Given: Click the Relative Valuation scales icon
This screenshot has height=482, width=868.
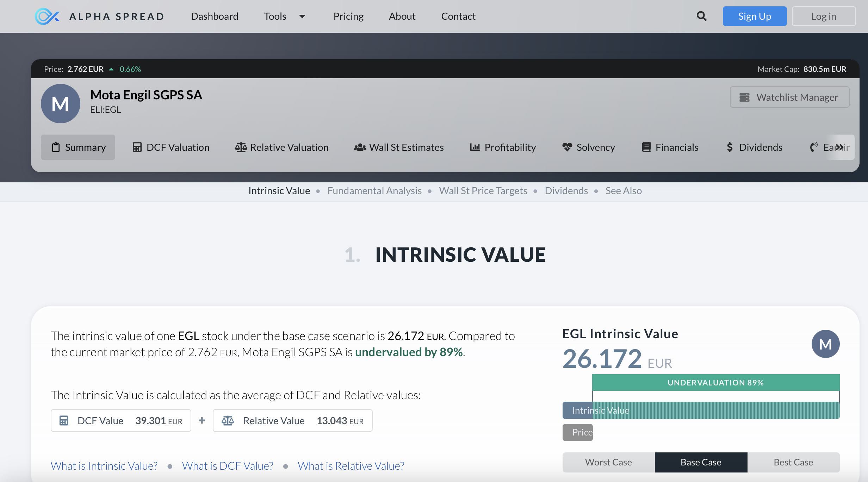Looking at the screenshot, I should coord(241,147).
